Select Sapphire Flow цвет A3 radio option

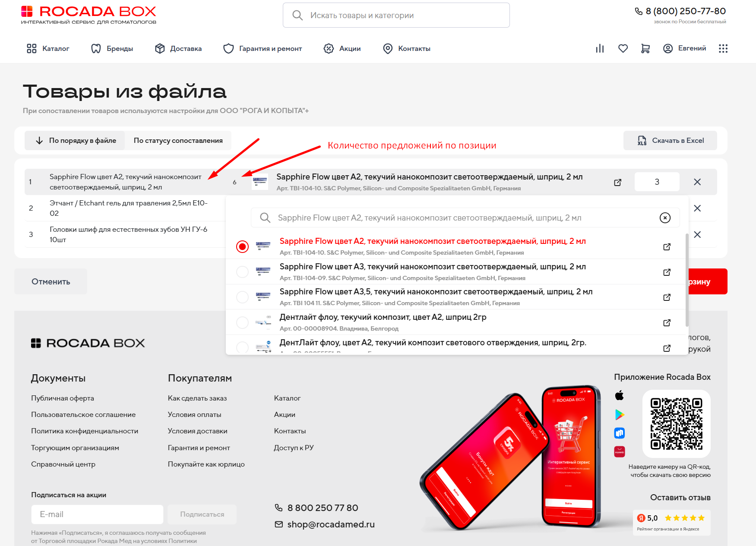pos(242,272)
